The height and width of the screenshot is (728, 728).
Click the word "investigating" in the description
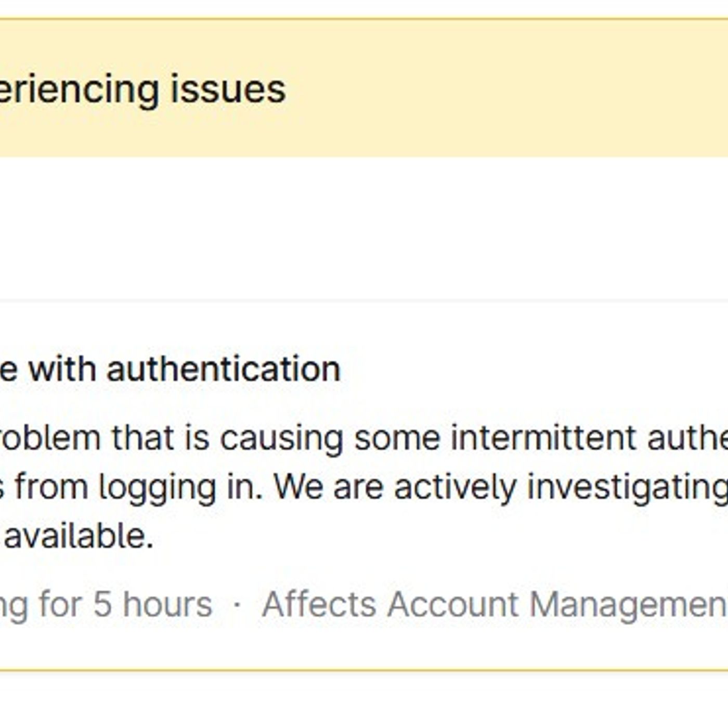pyautogui.click(x=627, y=487)
